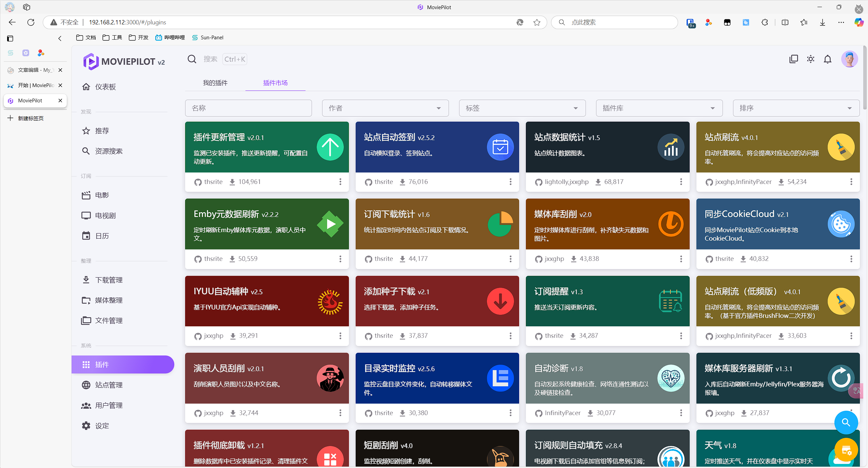Screen dimensions: 868x468
Task: Open the 订阅规则自动填充 plugin card
Action: point(608,448)
